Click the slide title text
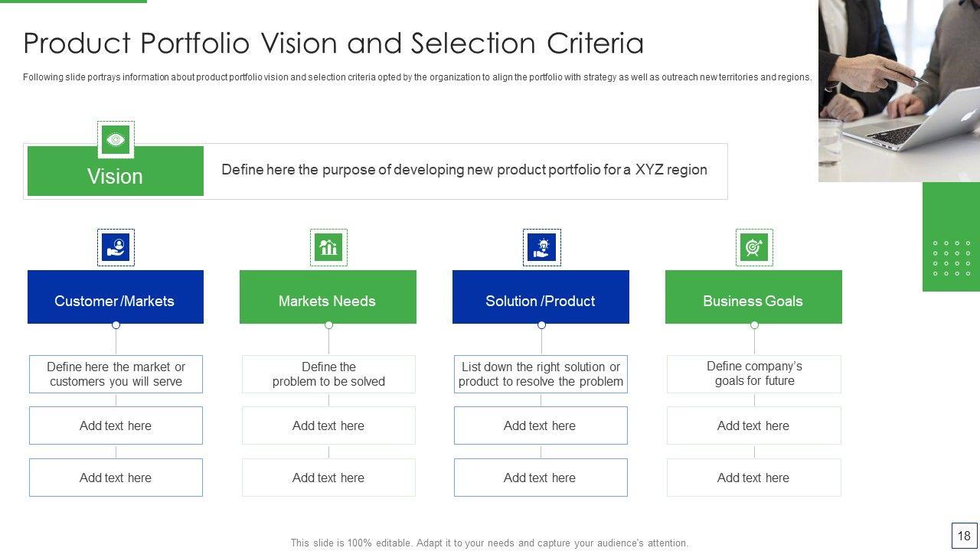 (x=334, y=44)
